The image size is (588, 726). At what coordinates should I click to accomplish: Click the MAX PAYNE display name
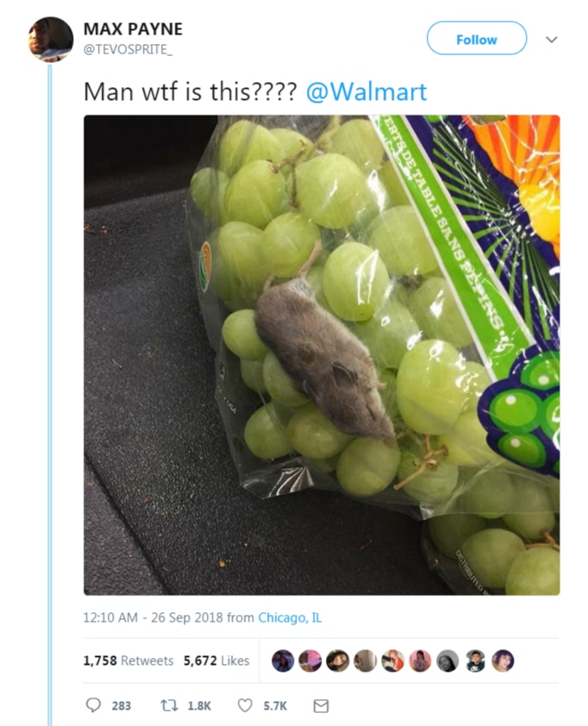133,29
